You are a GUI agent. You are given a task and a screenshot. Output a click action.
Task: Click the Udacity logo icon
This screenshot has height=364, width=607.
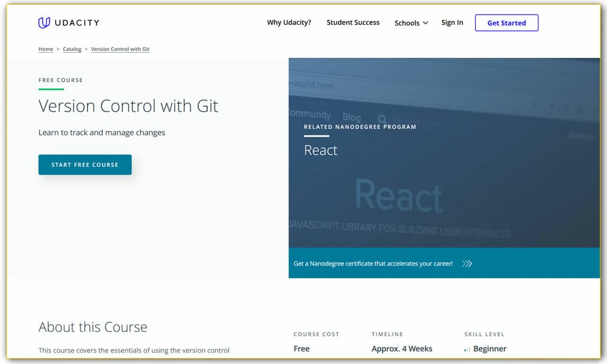pos(43,22)
